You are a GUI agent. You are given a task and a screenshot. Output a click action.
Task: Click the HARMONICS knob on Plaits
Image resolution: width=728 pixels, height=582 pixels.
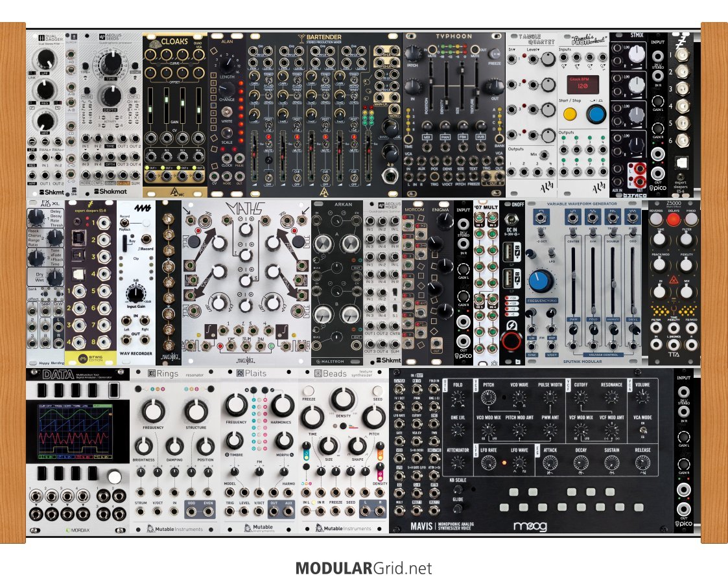[x=282, y=405]
